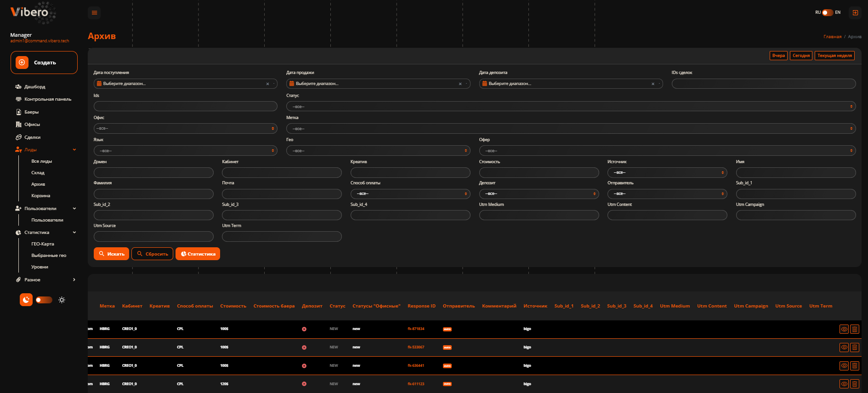Image resolution: width=868 pixels, height=393 pixels.
Task: Open the Источник dropdown
Action: point(667,172)
